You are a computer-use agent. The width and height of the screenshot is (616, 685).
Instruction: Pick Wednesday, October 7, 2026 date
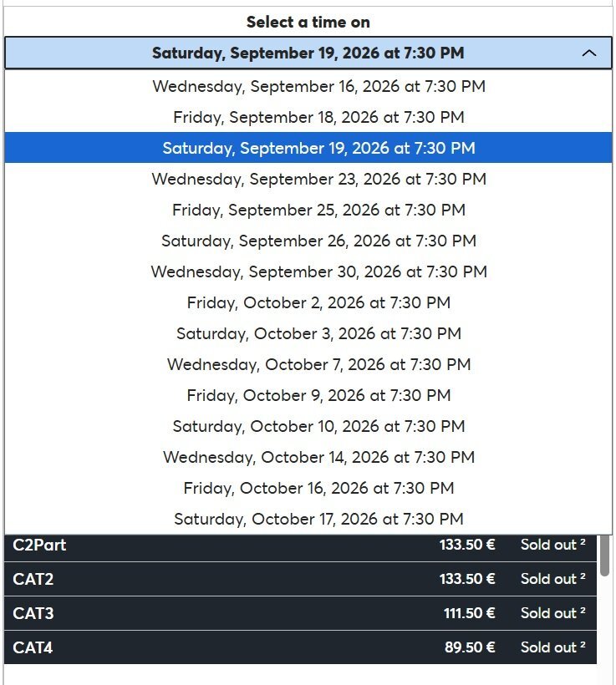[318, 364]
